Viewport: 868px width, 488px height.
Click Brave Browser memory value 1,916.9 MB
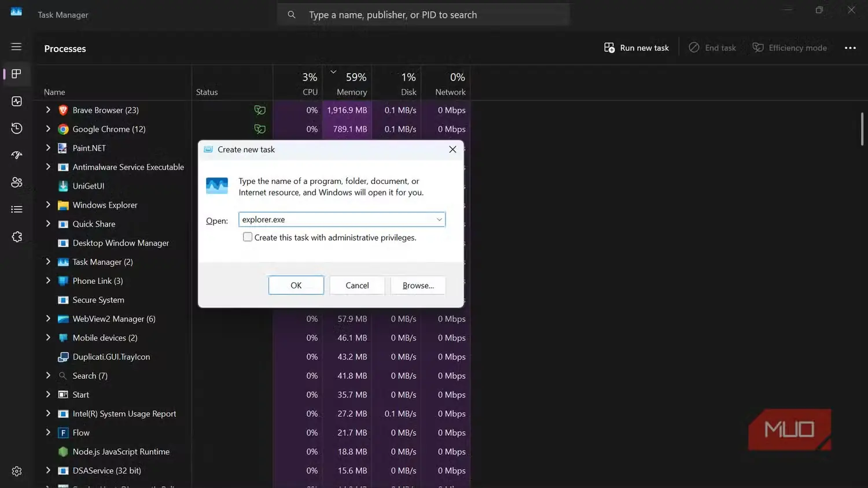[347, 110]
